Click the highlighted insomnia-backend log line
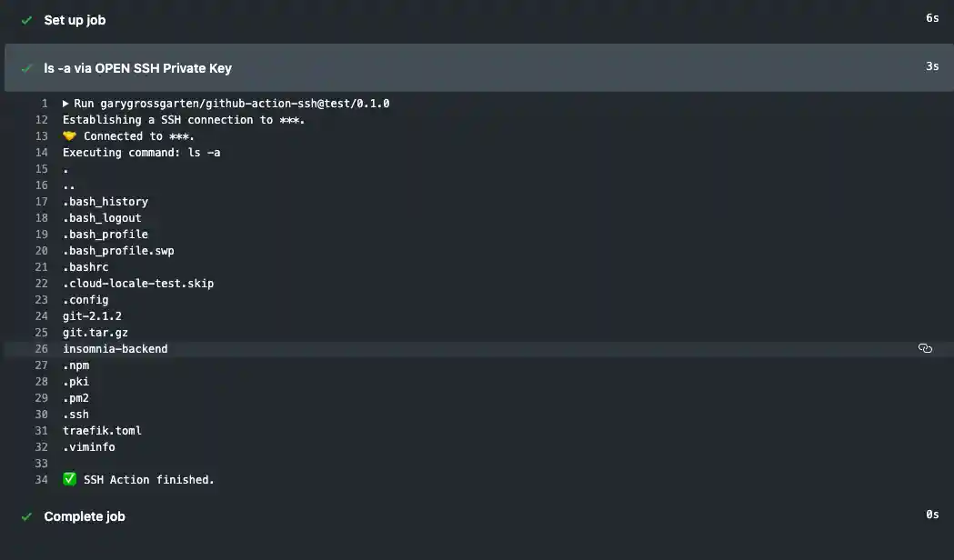The image size is (954, 560). 115,348
